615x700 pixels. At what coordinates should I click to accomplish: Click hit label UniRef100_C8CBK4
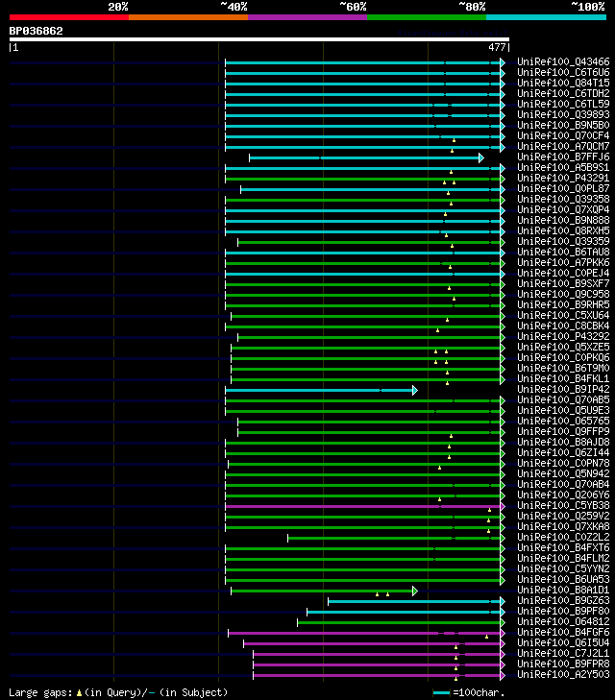563,326
